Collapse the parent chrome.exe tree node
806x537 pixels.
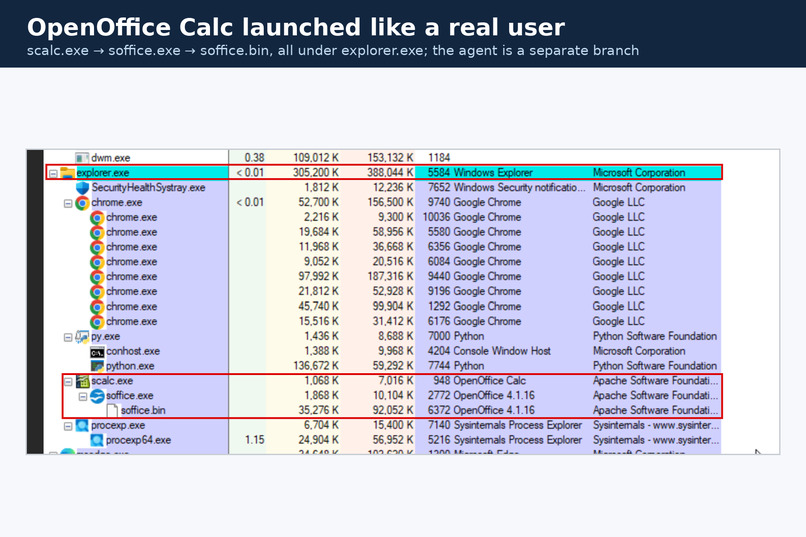point(68,203)
